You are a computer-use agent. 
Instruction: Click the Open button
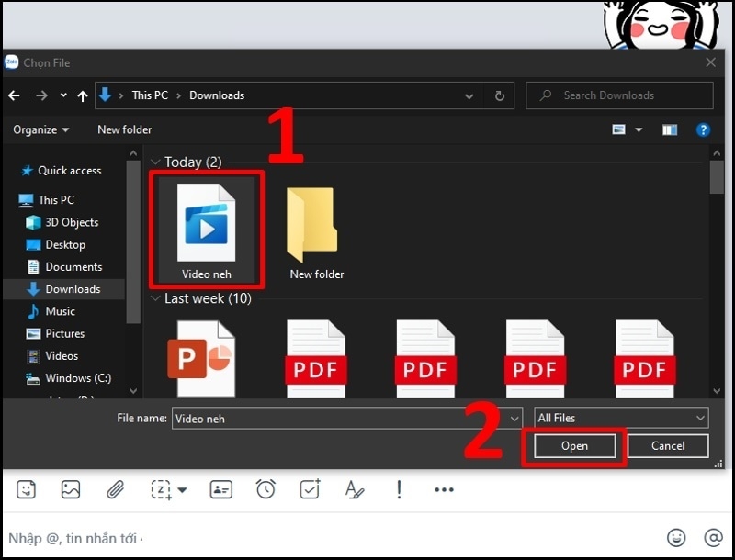(574, 446)
